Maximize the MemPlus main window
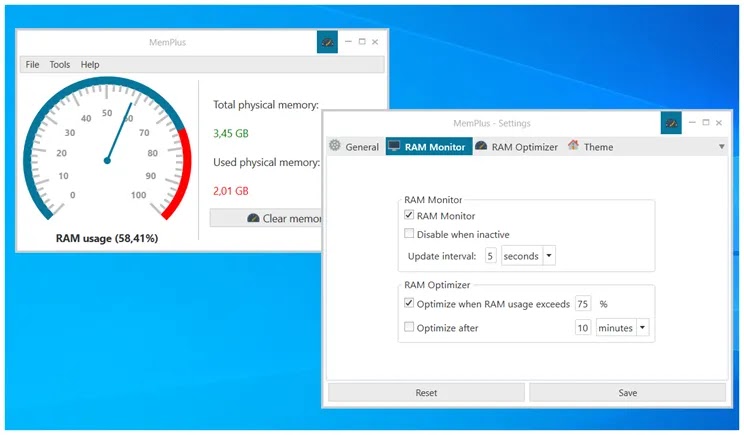744x435 pixels. [362, 42]
